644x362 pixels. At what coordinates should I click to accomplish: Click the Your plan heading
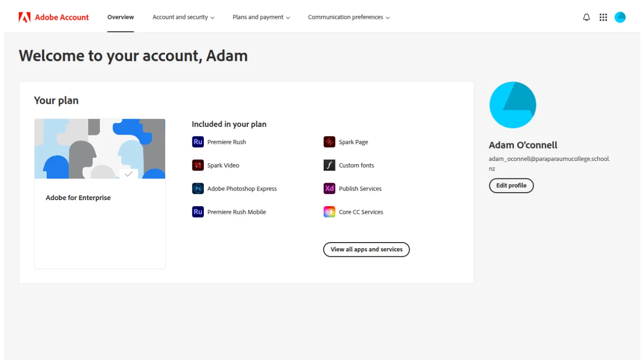click(56, 101)
